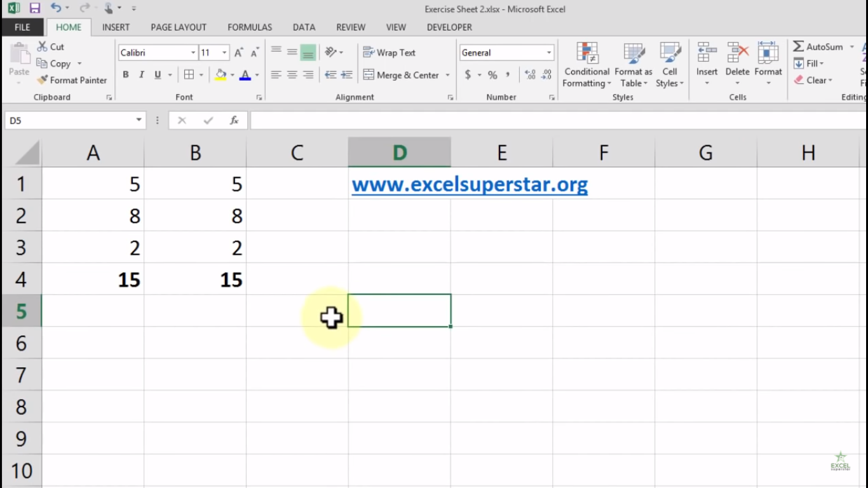
Task: Switch to the FORMULAS tab
Action: pos(250,27)
